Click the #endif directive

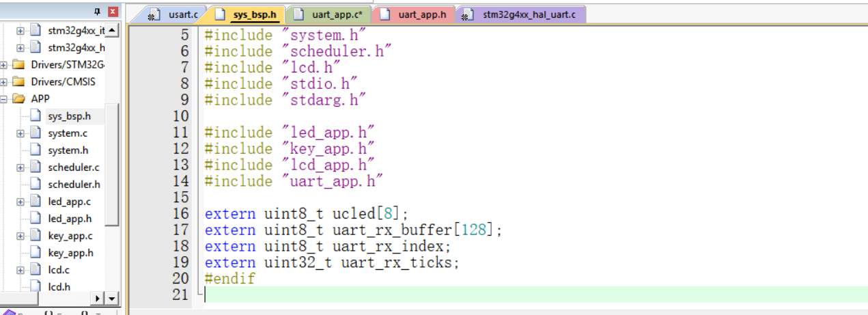coord(229,279)
